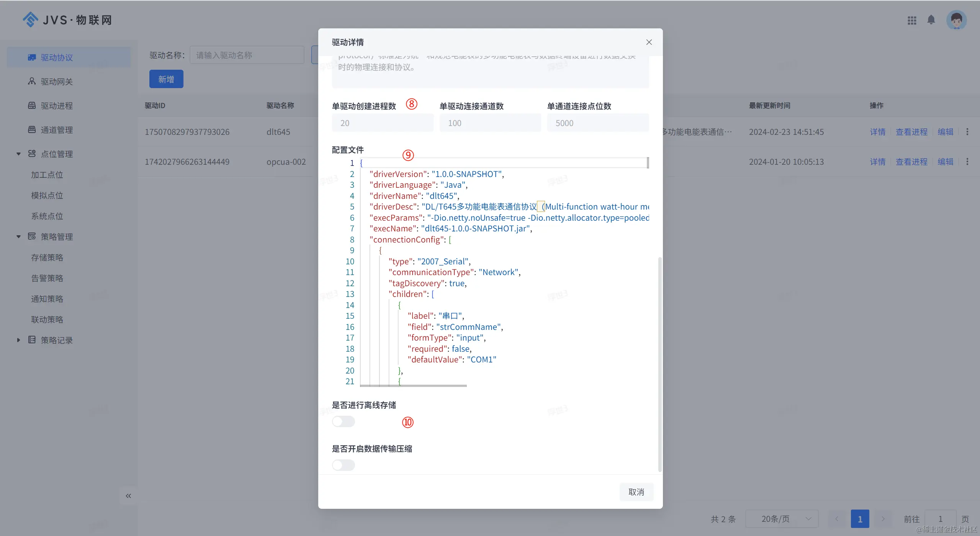This screenshot has width=980, height=536.
Task: Close the 驱动详情 dialog
Action: click(x=649, y=42)
